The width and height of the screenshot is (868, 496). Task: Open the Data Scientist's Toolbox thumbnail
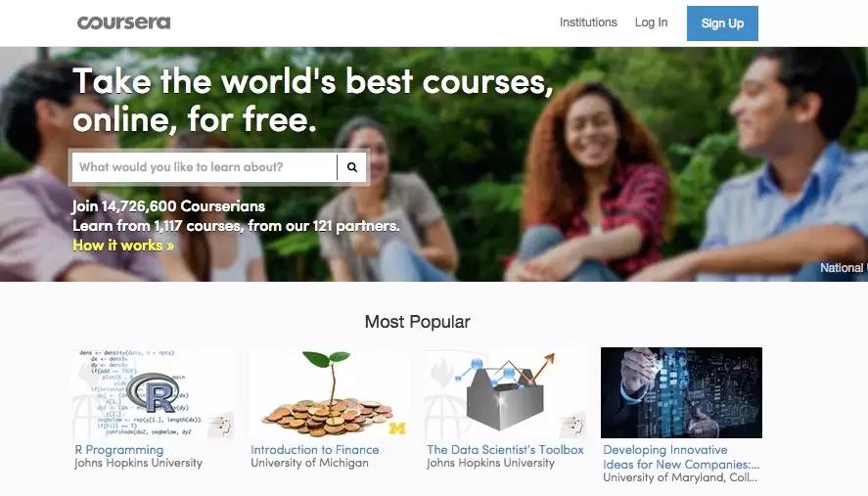coord(505,393)
